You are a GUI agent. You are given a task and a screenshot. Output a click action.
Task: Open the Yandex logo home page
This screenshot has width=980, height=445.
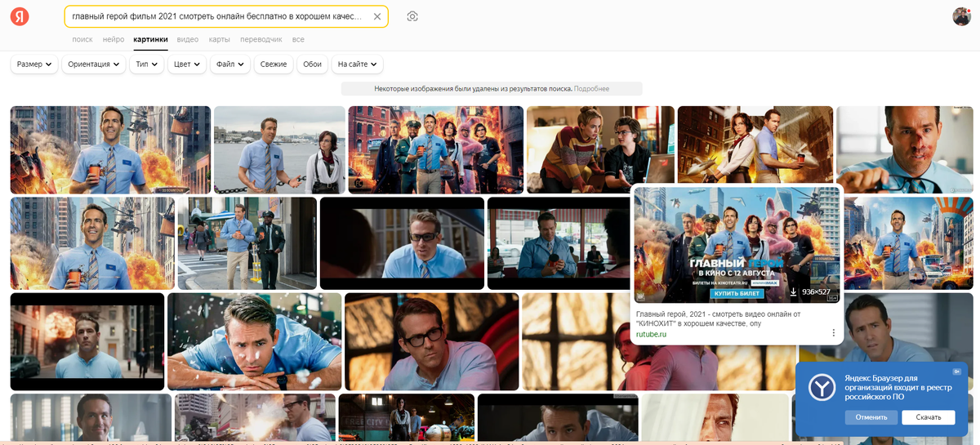click(19, 16)
